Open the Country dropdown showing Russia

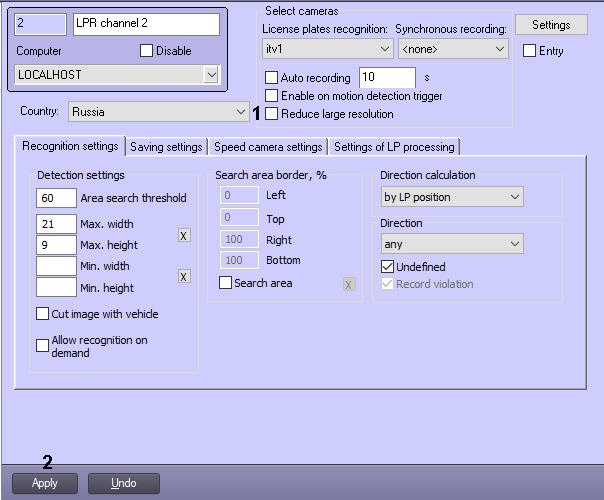(158, 112)
